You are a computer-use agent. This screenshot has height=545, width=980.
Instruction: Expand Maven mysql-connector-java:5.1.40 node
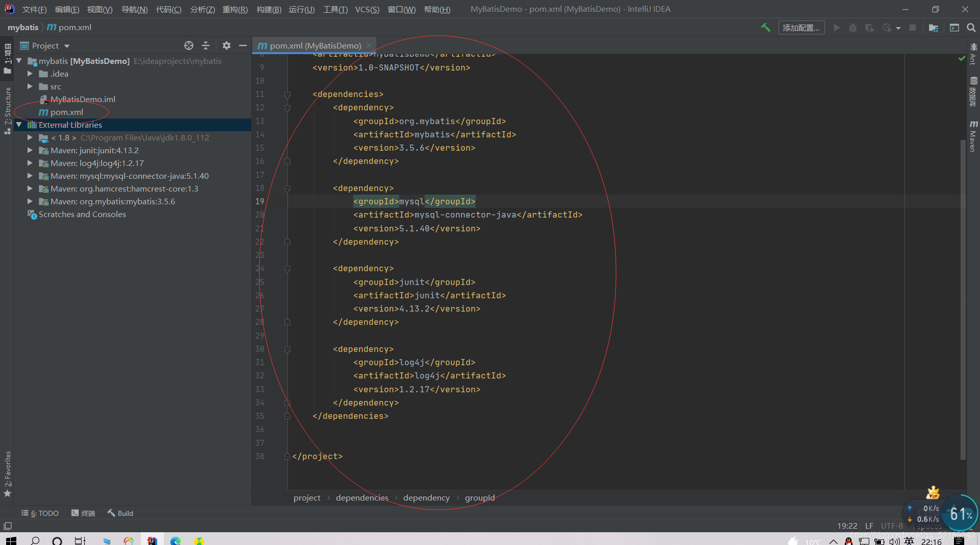click(x=30, y=176)
